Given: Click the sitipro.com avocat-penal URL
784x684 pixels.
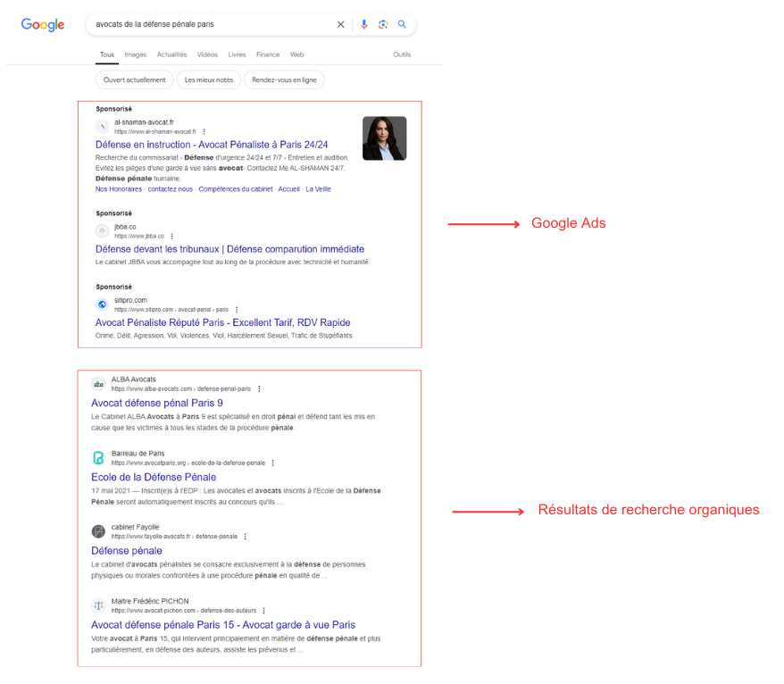Looking at the screenshot, I should (171, 310).
